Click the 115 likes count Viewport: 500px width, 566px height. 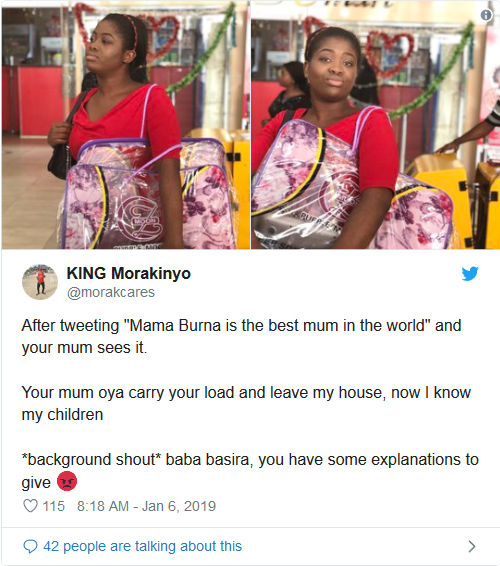(x=54, y=506)
